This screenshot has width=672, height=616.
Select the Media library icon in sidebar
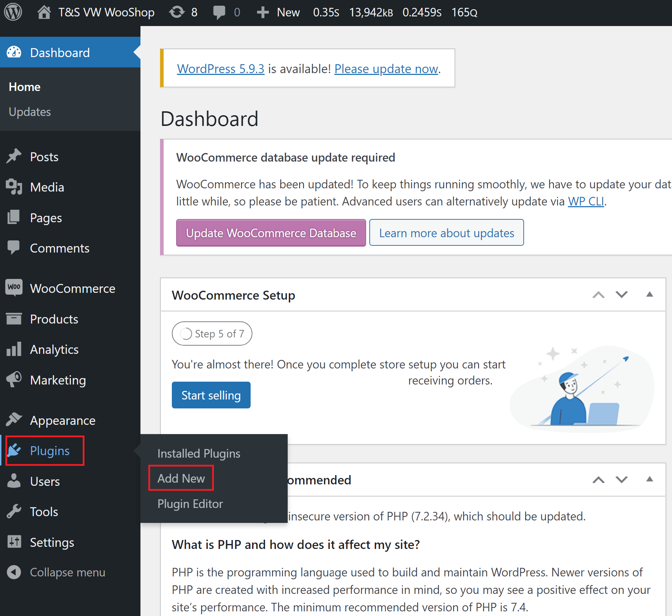pyautogui.click(x=14, y=187)
